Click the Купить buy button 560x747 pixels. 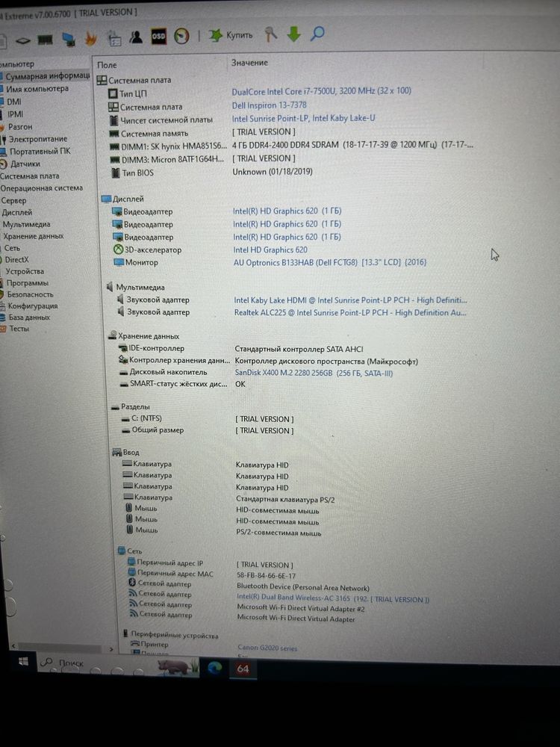[x=231, y=35]
